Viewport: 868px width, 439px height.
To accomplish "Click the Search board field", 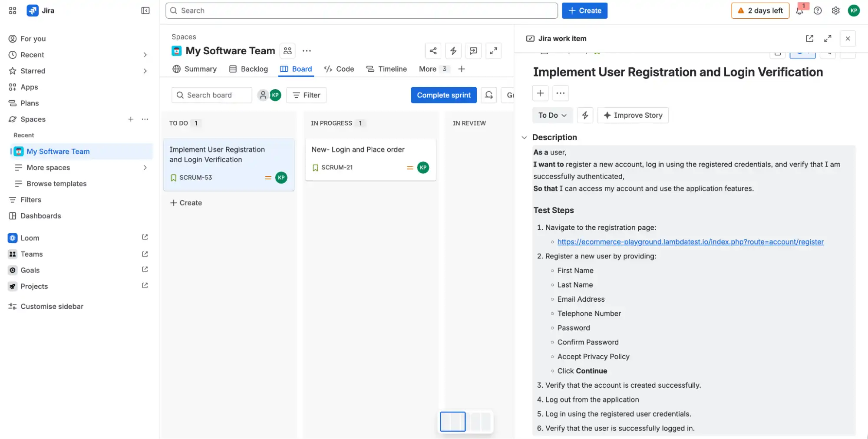I will click(212, 95).
